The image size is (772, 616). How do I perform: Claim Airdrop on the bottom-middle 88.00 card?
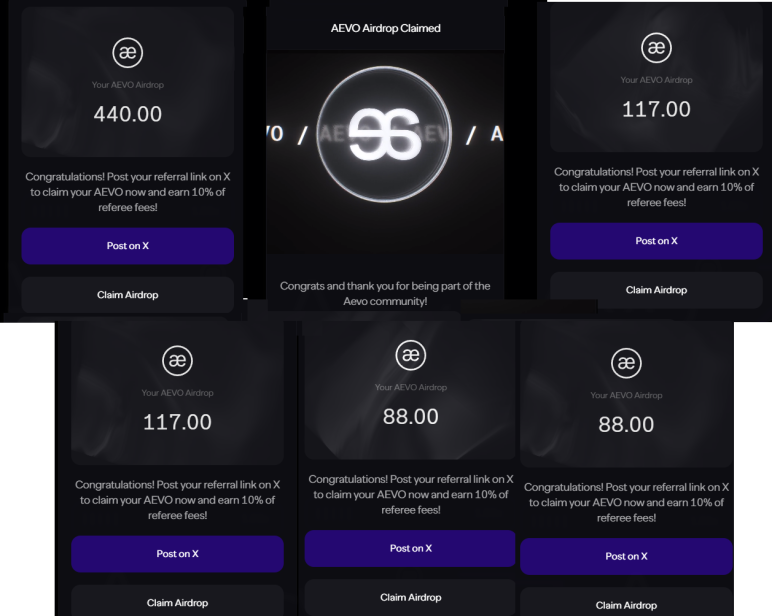(410, 597)
